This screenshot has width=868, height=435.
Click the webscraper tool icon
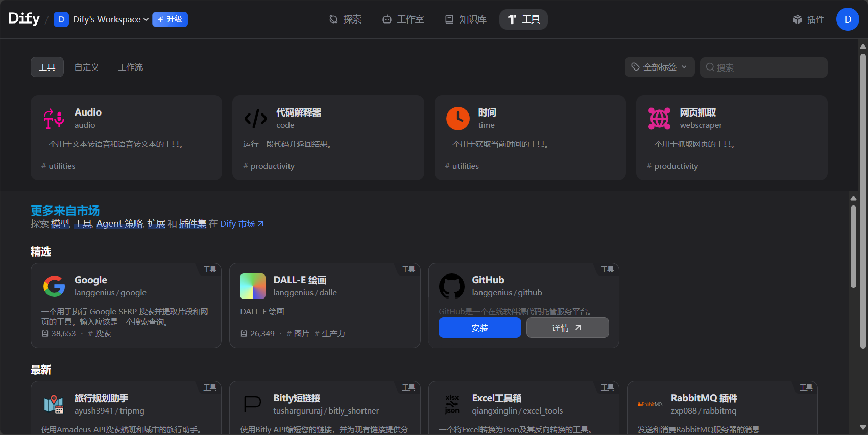(x=659, y=119)
